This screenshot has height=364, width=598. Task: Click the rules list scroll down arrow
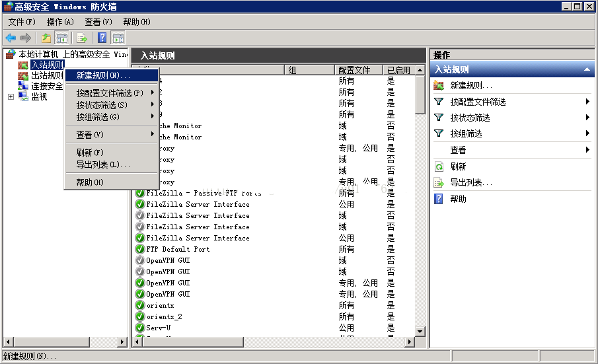point(420,331)
